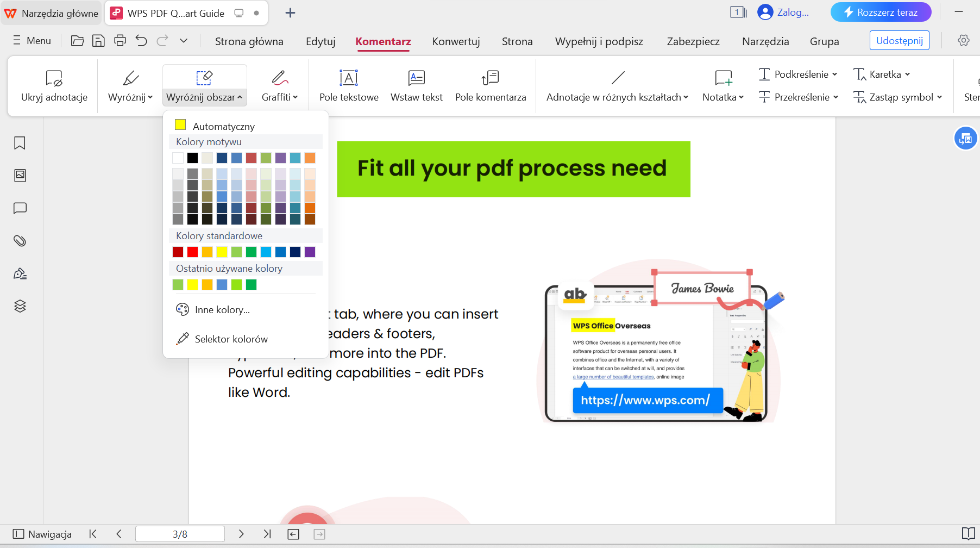Pick the red swatch in Kolory standardowe
The width and height of the screenshot is (980, 548).
tap(192, 252)
